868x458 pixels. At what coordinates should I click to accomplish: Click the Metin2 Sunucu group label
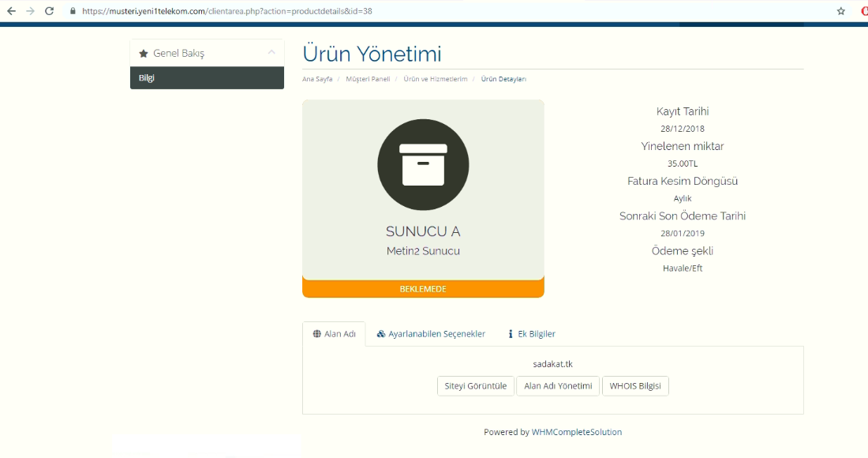click(423, 251)
